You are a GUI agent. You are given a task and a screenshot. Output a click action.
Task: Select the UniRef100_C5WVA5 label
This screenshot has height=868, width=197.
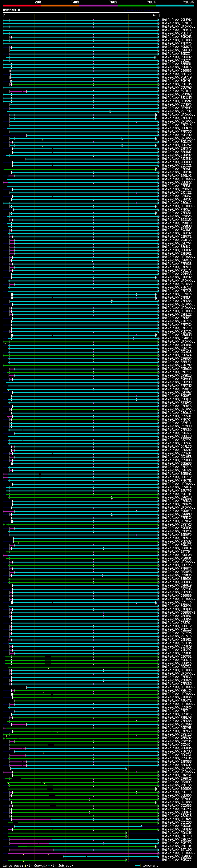176,88
